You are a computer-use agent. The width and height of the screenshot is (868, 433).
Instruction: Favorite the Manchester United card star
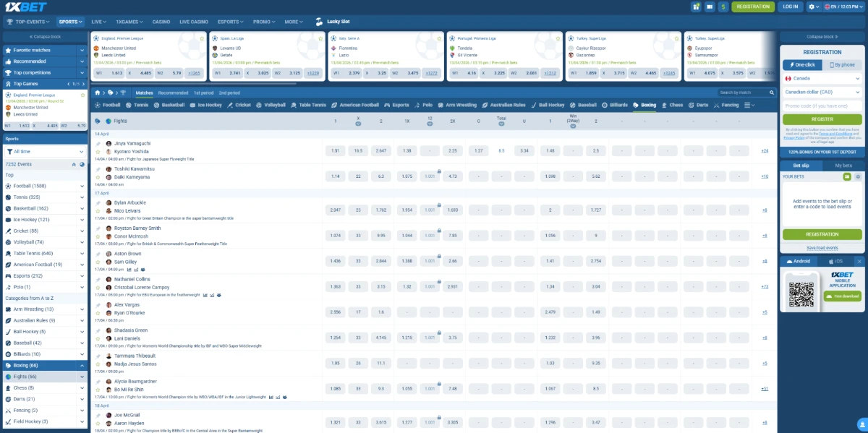click(x=201, y=38)
